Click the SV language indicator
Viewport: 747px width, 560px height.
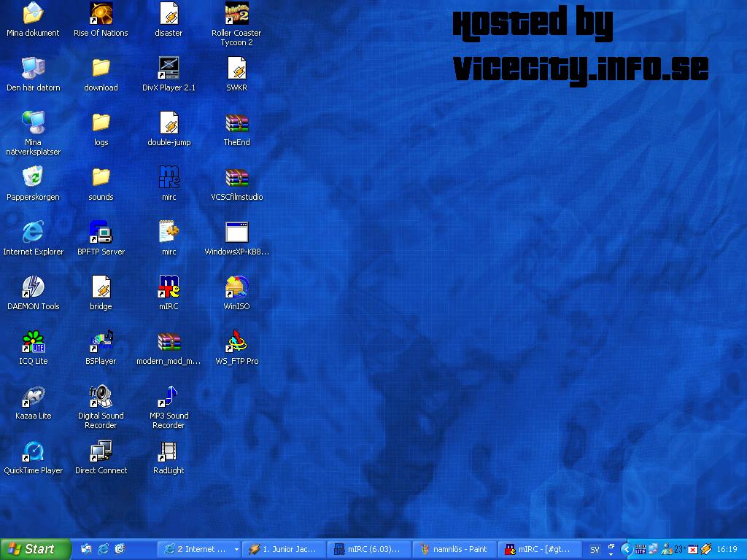595,550
